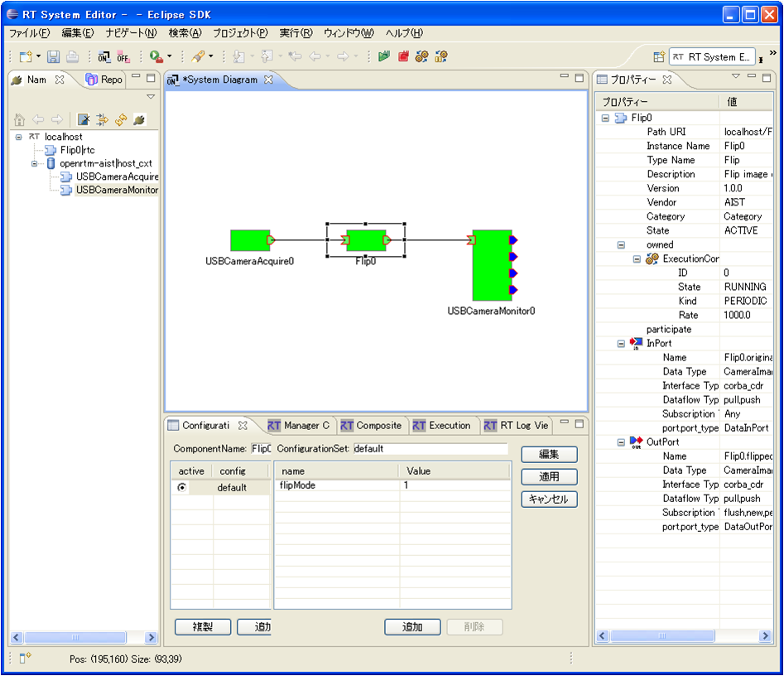Viewport: 784px width, 676px height.
Task: Click the arrows filter icon in Name Service view
Action: click(103, 119)
